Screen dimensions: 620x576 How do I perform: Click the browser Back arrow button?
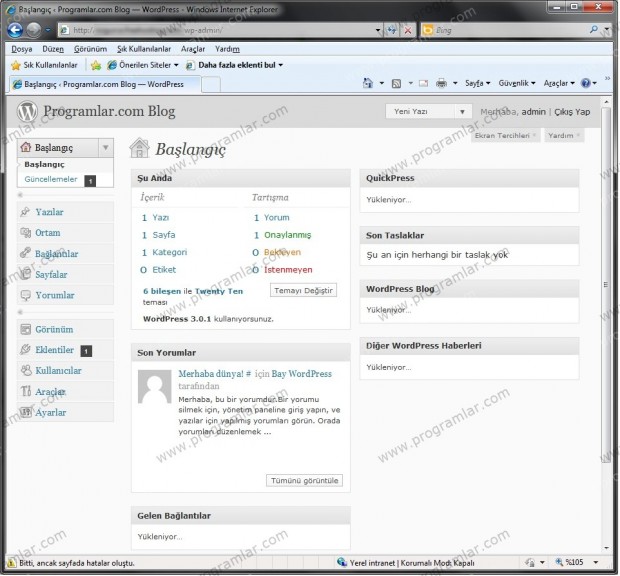(x=15, y=30)
